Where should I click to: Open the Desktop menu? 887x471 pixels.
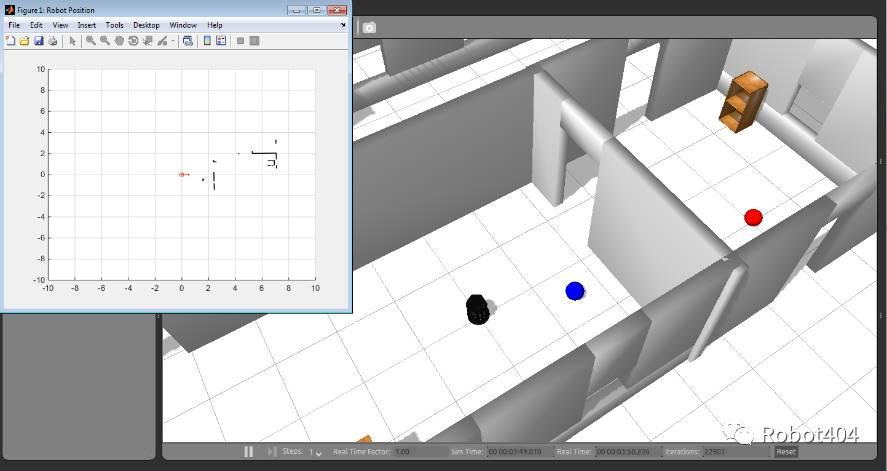click(147, 25)
